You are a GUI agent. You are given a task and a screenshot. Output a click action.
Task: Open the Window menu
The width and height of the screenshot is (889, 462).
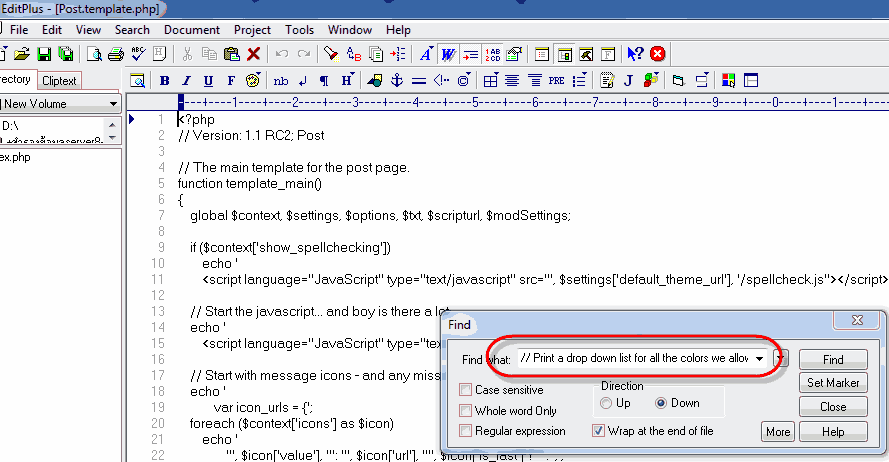(x=350, y=30)
